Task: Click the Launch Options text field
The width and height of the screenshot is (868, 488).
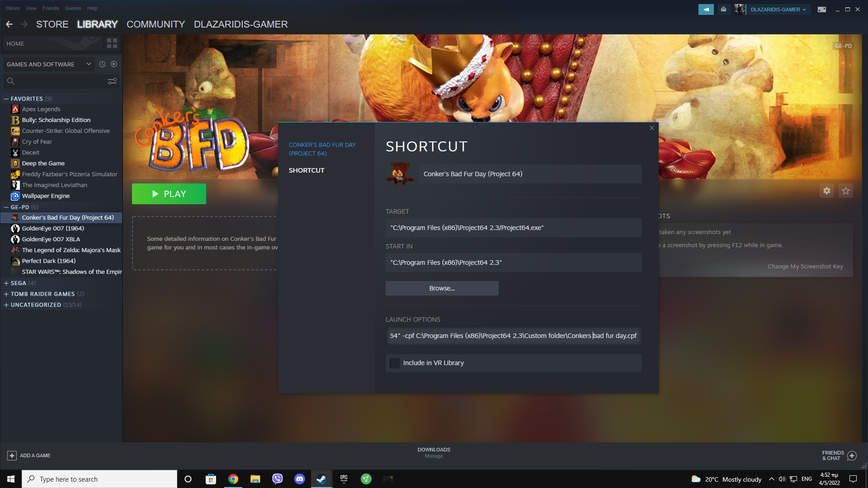Action: pos(513,336)
